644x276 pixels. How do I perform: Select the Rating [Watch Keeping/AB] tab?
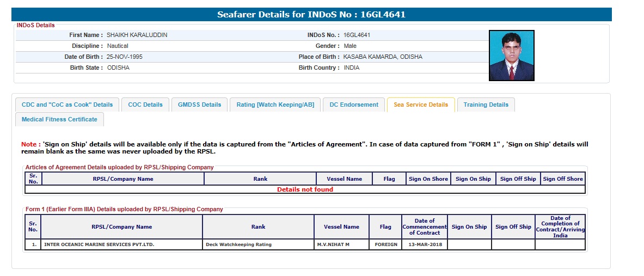(275, 105)
